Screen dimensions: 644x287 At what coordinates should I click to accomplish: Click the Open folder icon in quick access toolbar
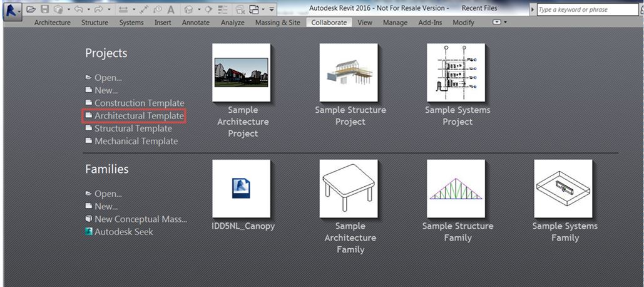pos(31,9)
